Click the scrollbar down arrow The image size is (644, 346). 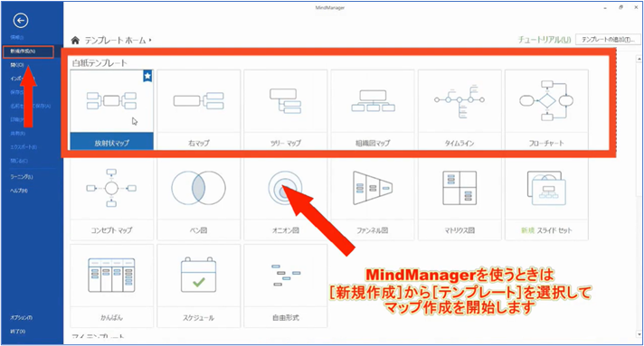[639, 334]
